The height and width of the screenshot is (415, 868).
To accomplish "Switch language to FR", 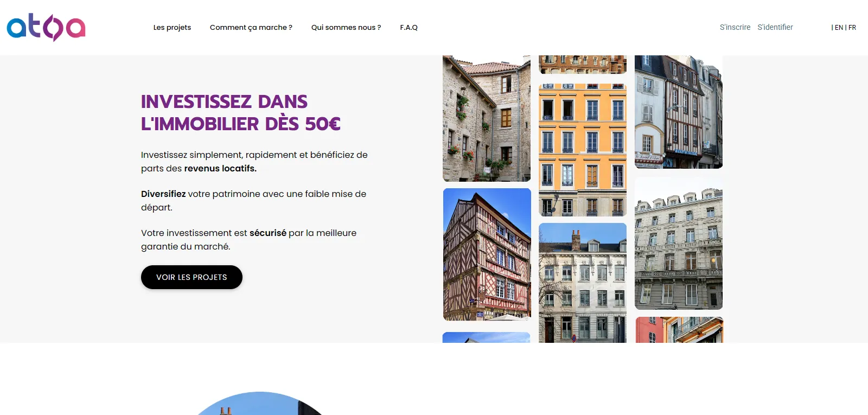I will 852,28.
